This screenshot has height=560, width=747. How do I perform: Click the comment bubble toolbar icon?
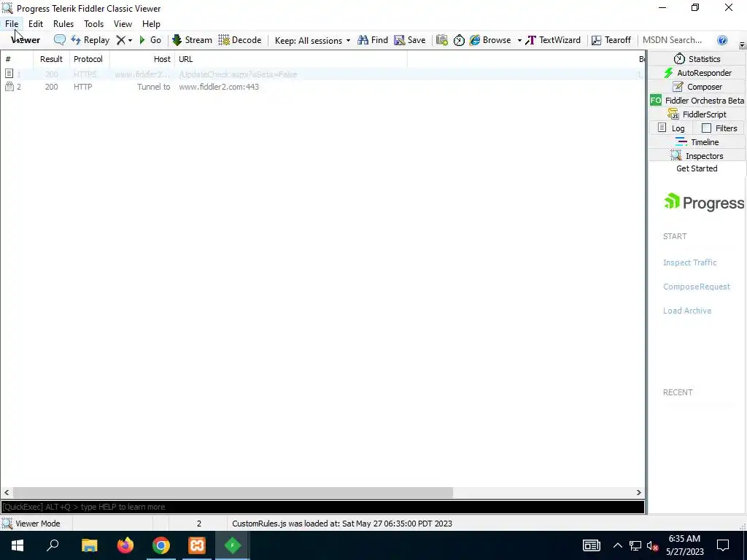tap(60, 40)
